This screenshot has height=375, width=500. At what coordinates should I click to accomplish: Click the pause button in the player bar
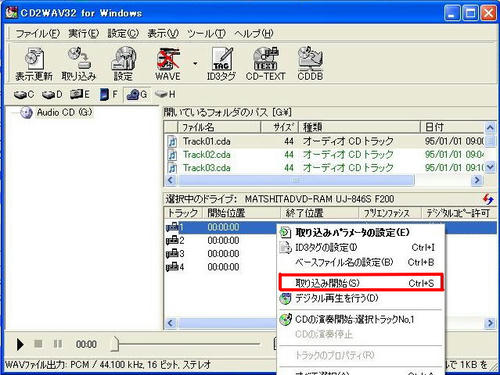coord(58,344)
